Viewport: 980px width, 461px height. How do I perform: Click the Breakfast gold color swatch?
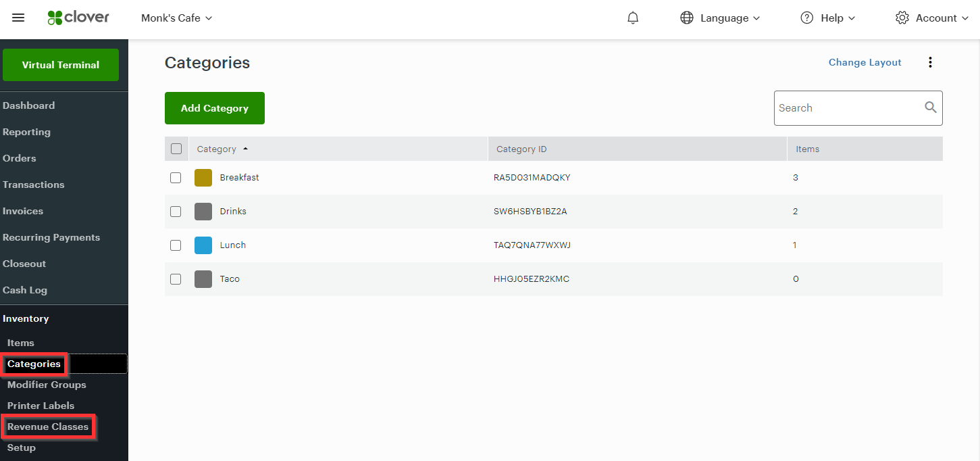pyautogui.click(x=203, y=178)
